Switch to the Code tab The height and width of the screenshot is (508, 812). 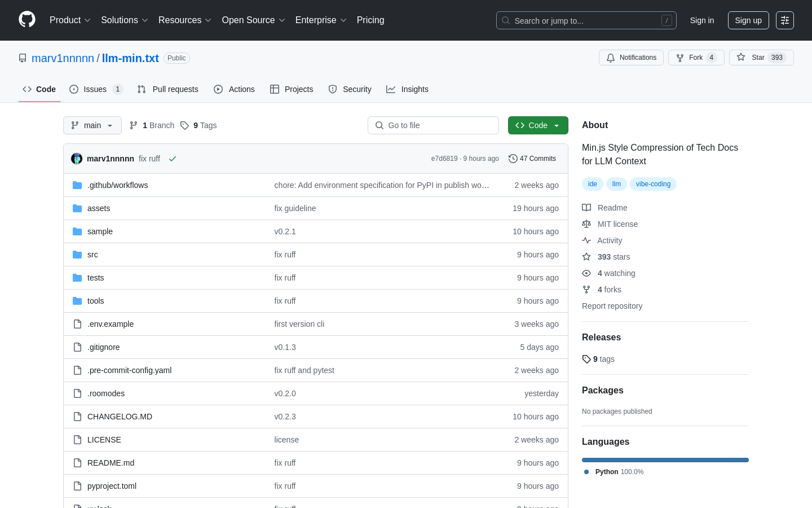pyautogui.click(x=39, y=89)
